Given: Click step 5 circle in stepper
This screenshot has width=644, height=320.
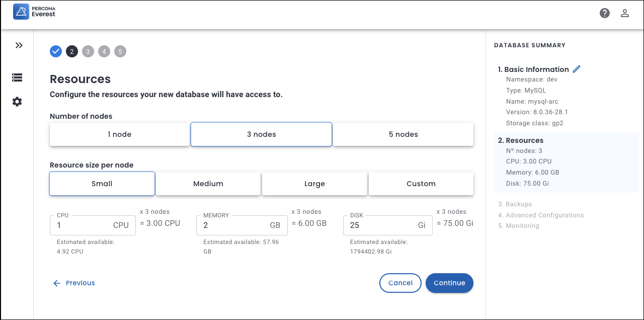Looking at the screenshot, I should coord(120,51).
